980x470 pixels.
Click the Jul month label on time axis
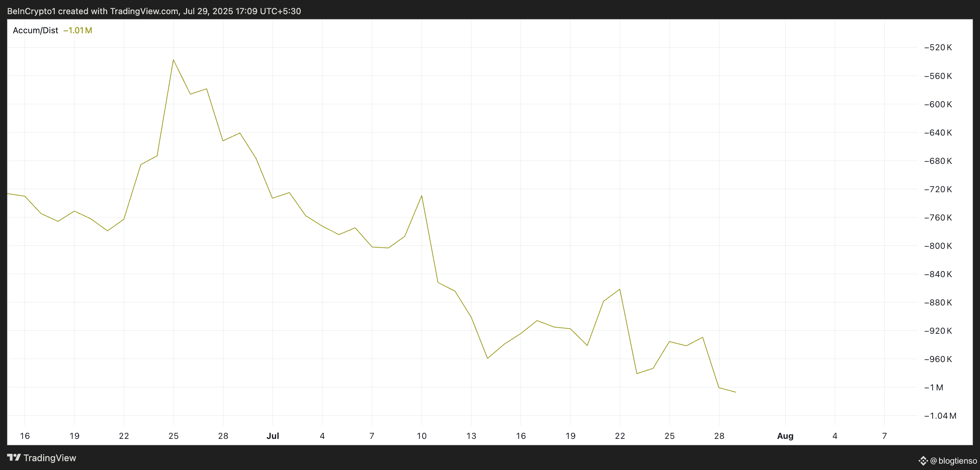pos(273,436)
